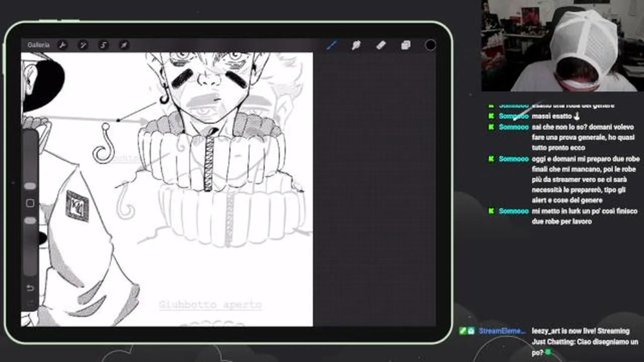Click the first green badge before StreamElements
Screen dimensions: 644x362
(x=462, y=331)
